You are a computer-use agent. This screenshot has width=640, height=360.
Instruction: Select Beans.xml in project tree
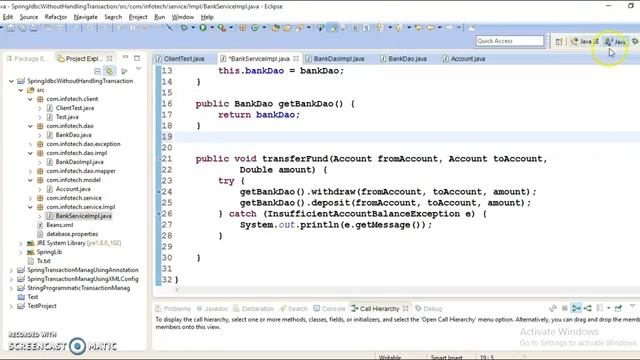(x=60, y=225)
